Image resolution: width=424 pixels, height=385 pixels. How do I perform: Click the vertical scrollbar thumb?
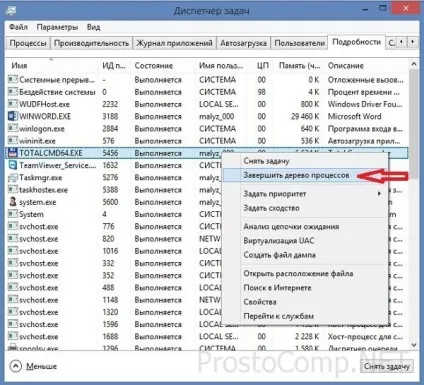[x=414, y=123]
